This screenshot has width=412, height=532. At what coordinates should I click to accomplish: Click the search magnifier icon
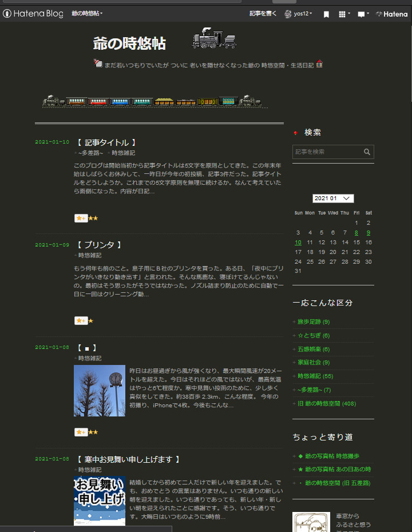tap(367, 152)
